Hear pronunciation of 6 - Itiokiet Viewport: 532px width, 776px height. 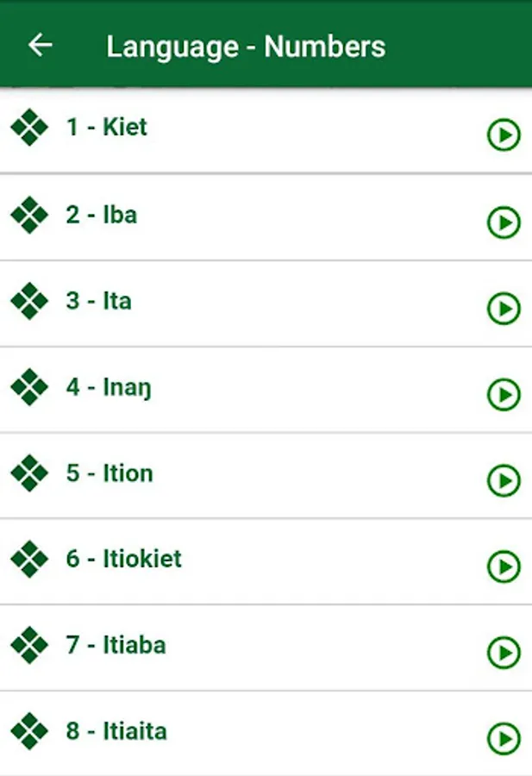pyautogui.click(x=504, y=566)
